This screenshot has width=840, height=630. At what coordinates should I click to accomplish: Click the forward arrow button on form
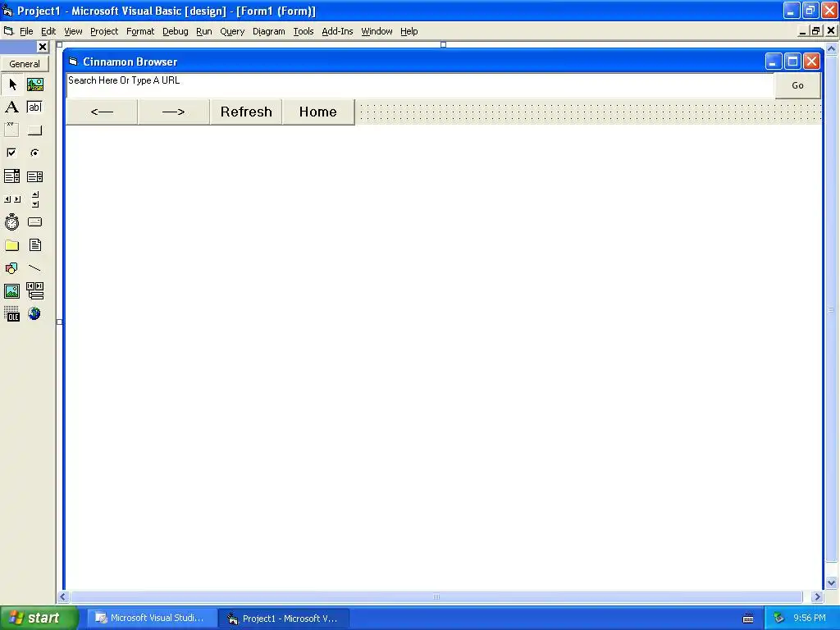[x=174, y=112]
